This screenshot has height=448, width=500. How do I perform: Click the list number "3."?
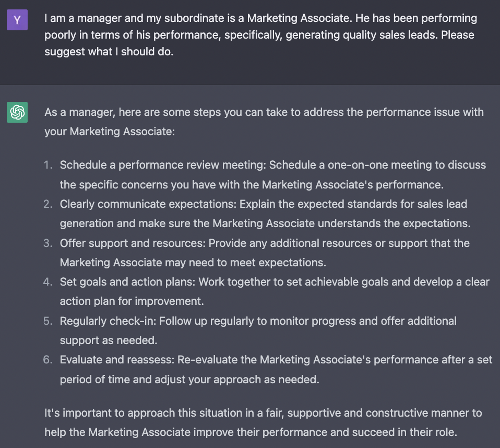(x=48, y=243)
